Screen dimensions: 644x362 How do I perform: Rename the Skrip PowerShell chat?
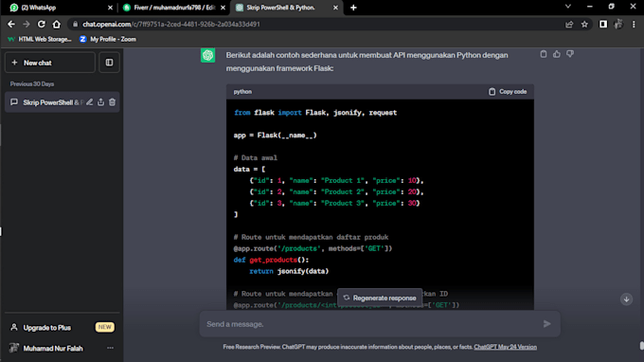pyautogui.click(x=90, y=102)
